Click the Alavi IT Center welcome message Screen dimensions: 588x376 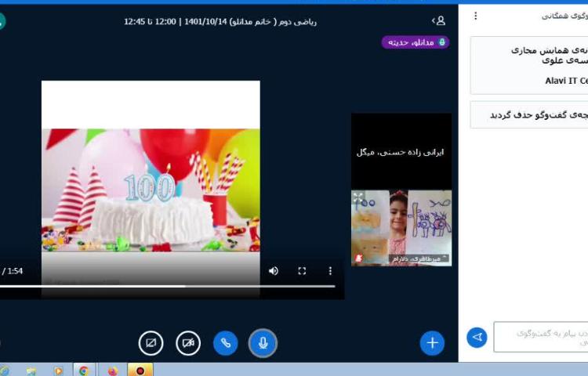pos(529,65)
